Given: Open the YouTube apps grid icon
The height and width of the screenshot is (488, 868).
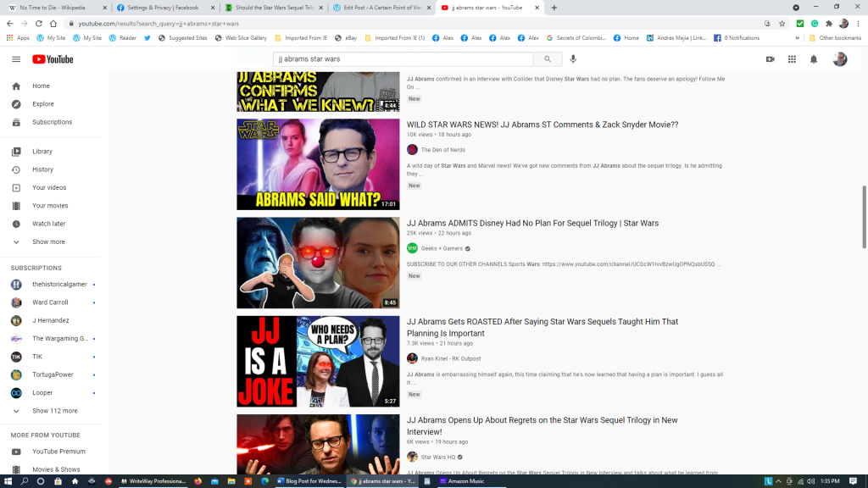Looking at the screenshot, I should 792,59.
